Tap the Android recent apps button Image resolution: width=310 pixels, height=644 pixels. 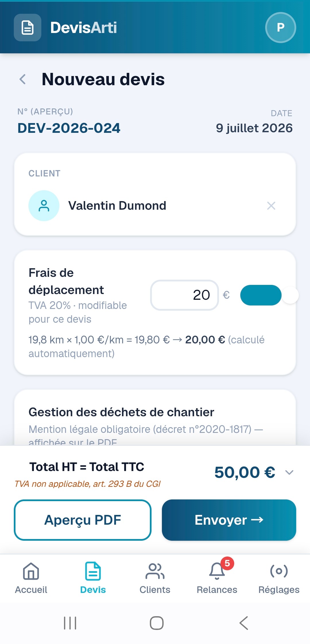point(70,623)
